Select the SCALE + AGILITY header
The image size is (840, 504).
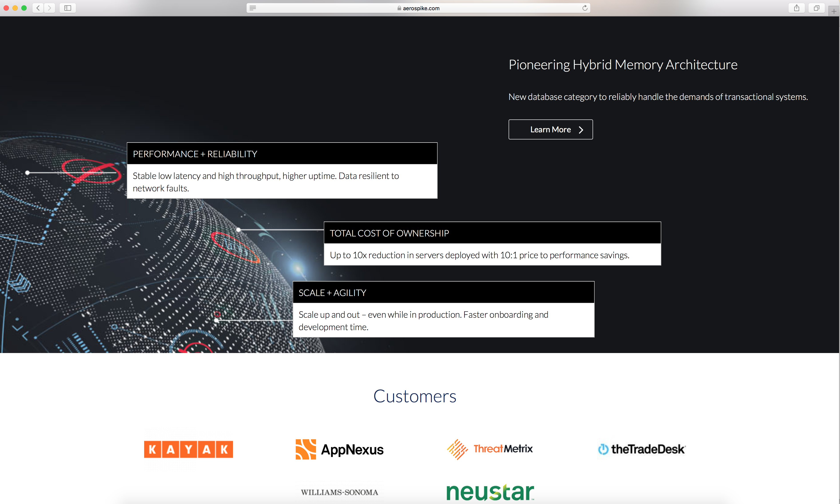(443, 292)
